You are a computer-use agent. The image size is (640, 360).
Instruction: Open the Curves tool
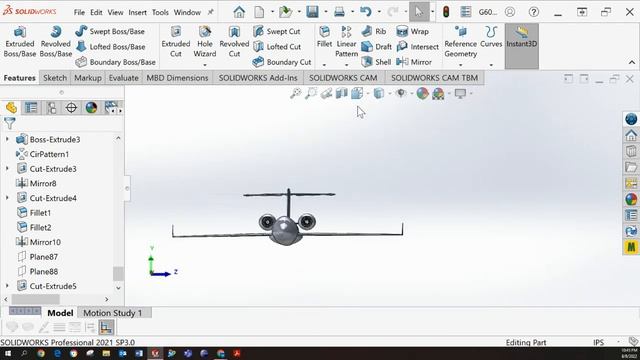coord(491,37)
